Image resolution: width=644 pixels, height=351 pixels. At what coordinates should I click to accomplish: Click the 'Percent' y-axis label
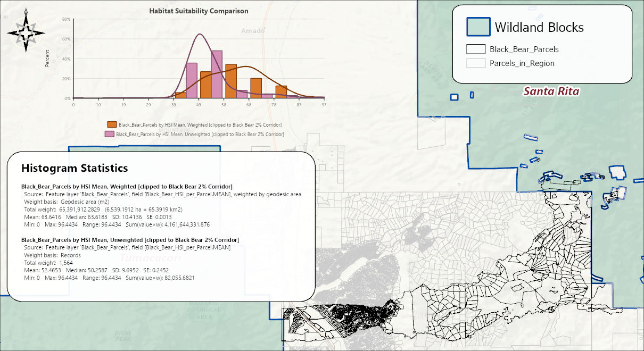click(x=47, y=59)
